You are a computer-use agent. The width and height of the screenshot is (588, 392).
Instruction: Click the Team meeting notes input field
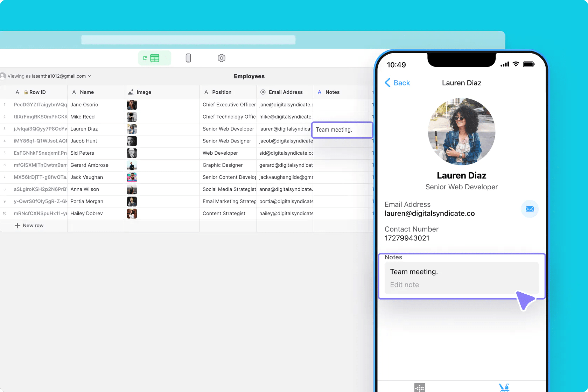pos(461,276)
